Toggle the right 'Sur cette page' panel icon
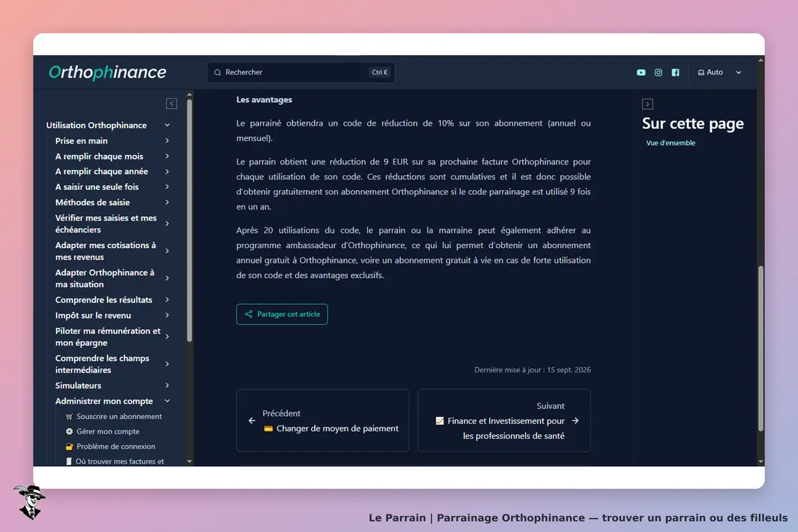 648,104
